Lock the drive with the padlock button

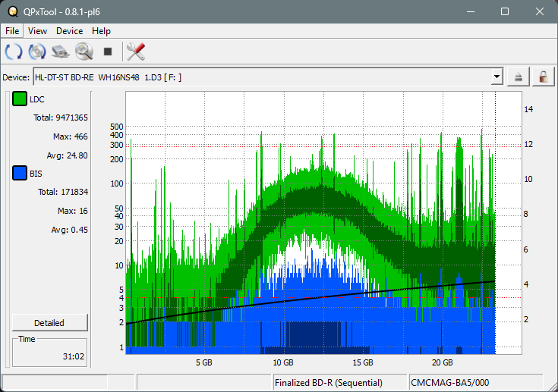(x=543, y=77)
